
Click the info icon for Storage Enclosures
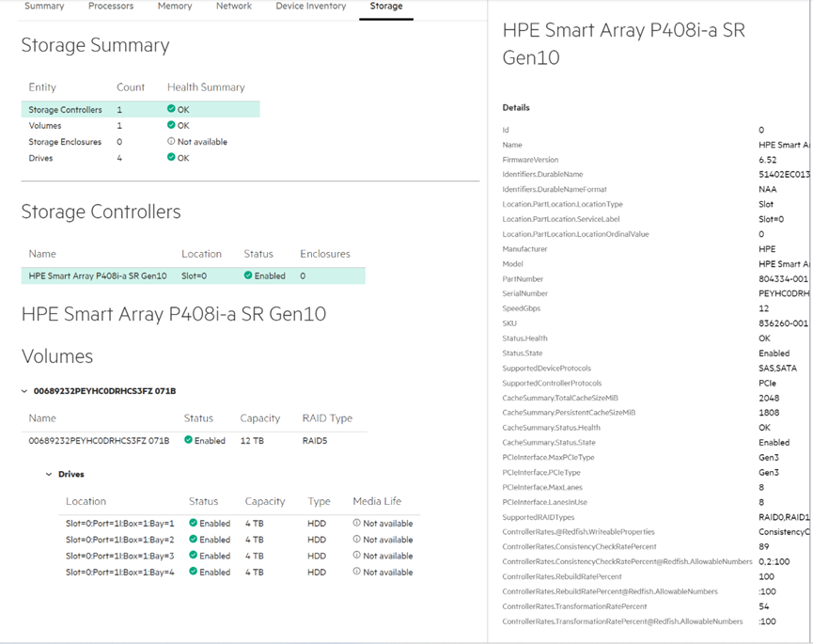pos(171,141)
